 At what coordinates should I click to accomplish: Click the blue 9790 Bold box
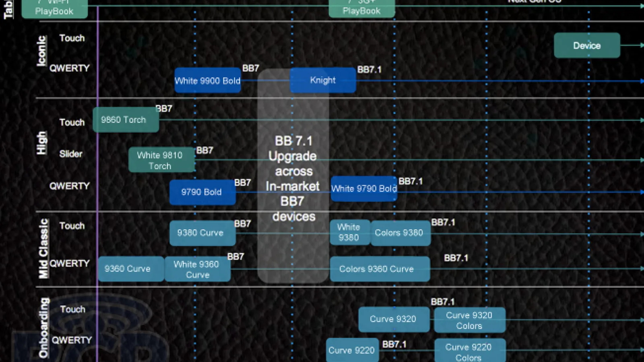coord(202,192)
